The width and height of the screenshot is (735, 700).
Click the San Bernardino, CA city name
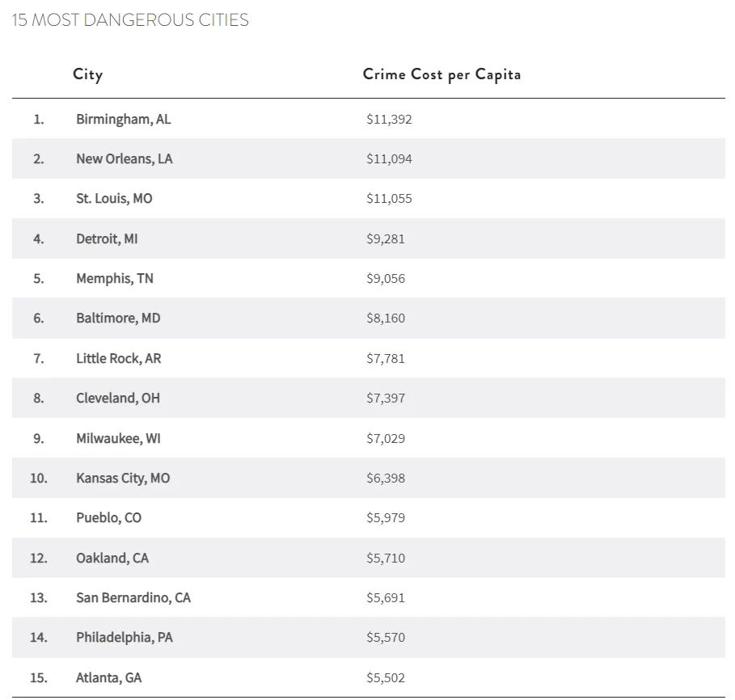point(133,597)
